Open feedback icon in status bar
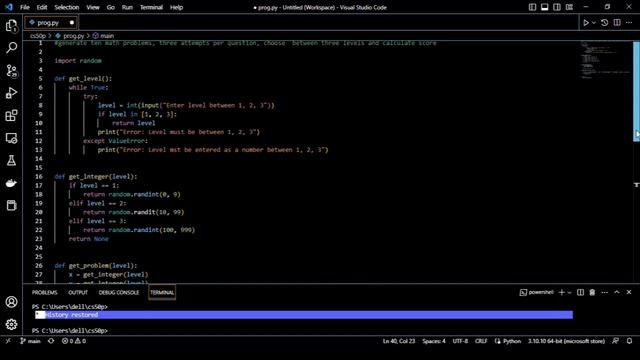This screenshot has height=360, width=640. tap(616, 341)
